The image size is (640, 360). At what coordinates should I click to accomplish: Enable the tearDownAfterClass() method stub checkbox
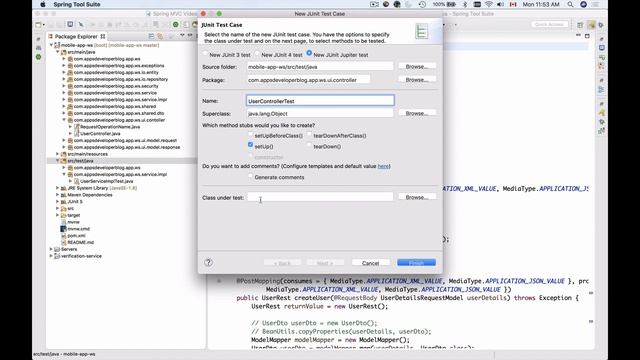click(x=309, y=135)
